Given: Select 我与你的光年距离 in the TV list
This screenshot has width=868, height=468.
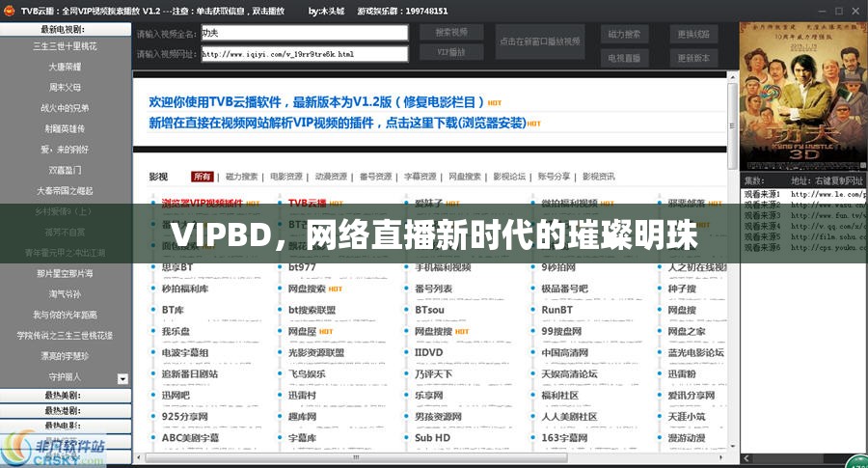Looking at the screenshot, I should (65, 315).
